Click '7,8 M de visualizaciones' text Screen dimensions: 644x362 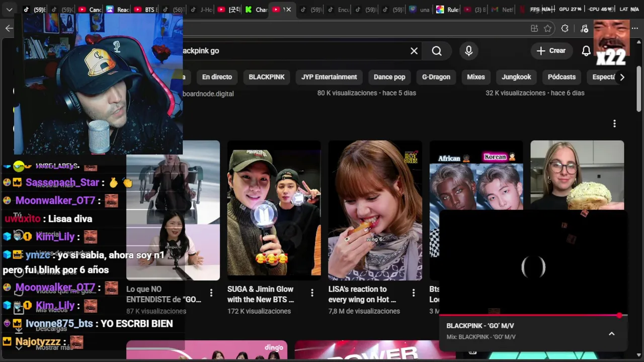[364, 311]
